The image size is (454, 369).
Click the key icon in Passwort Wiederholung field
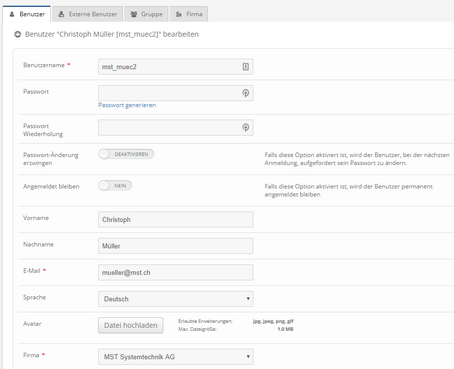pyautogui.click(x=246, y=127)
